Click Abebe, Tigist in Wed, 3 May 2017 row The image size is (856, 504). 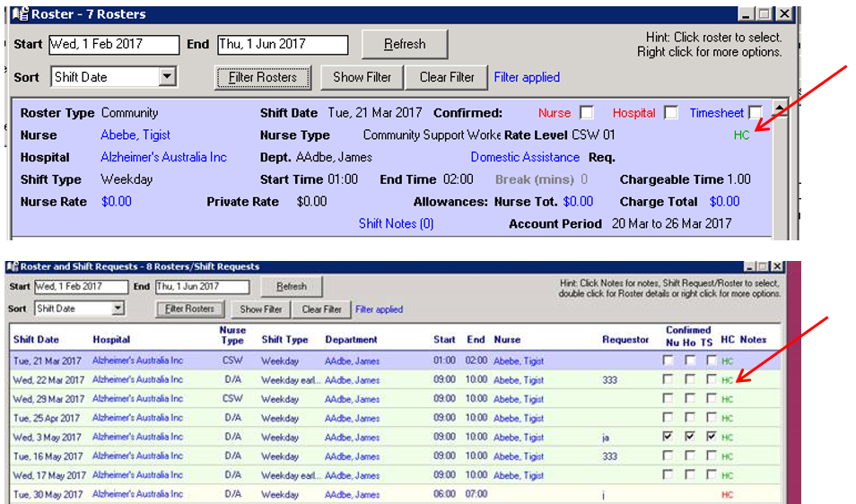(x=519, y=437)
